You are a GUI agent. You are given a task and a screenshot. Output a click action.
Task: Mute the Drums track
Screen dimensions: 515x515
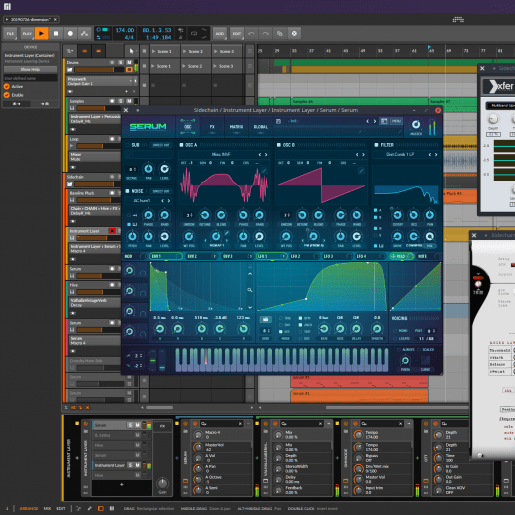[x=129, y=62]
